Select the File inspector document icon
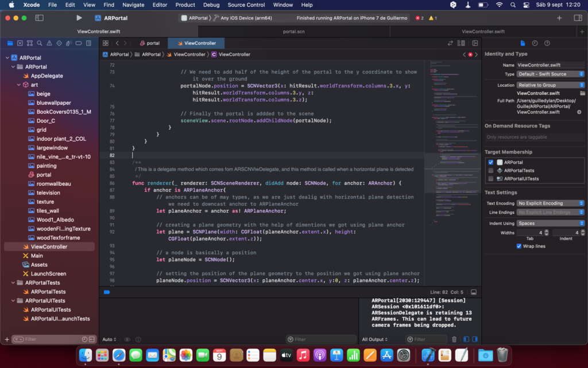588x368 pixels. click(x=523, y=43)
